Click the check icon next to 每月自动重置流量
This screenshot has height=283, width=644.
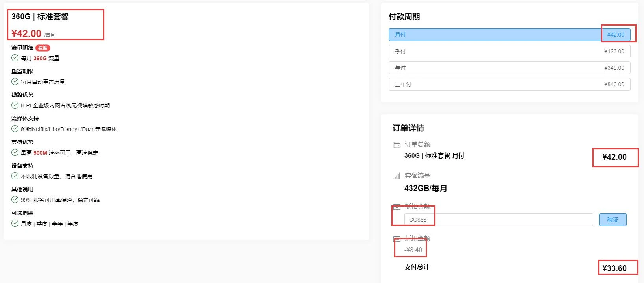15,81
